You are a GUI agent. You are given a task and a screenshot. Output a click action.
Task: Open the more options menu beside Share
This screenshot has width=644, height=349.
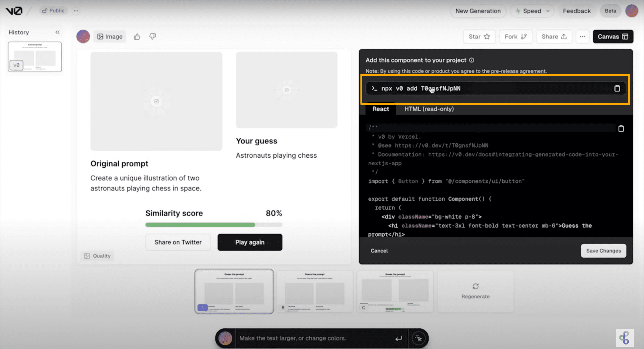[x=583, y=36]
